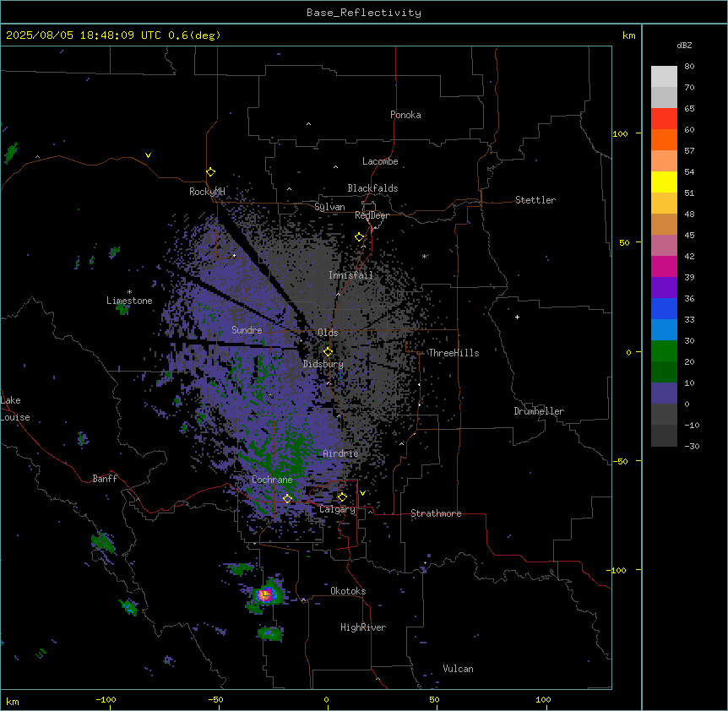Image resolution: width=728 pixels, height=711 pixels.
Task: Click the asterisk marker above Limestone label
Action: (129, 291)
